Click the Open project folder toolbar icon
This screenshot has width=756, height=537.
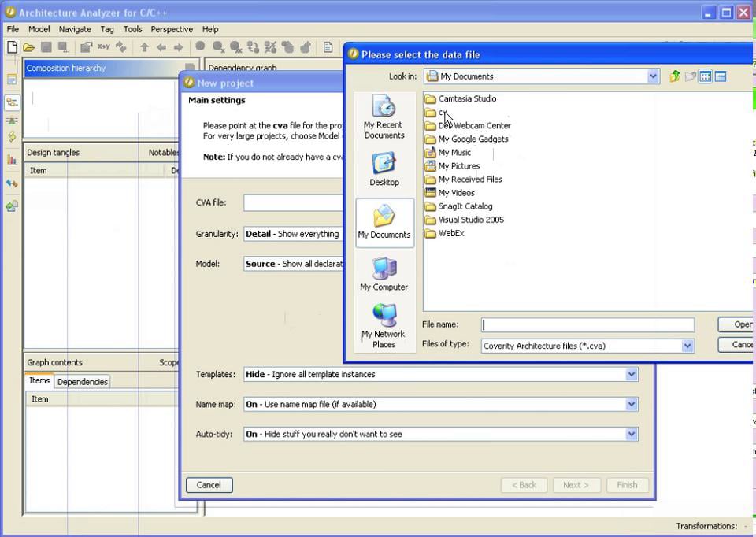pos(29,47)
